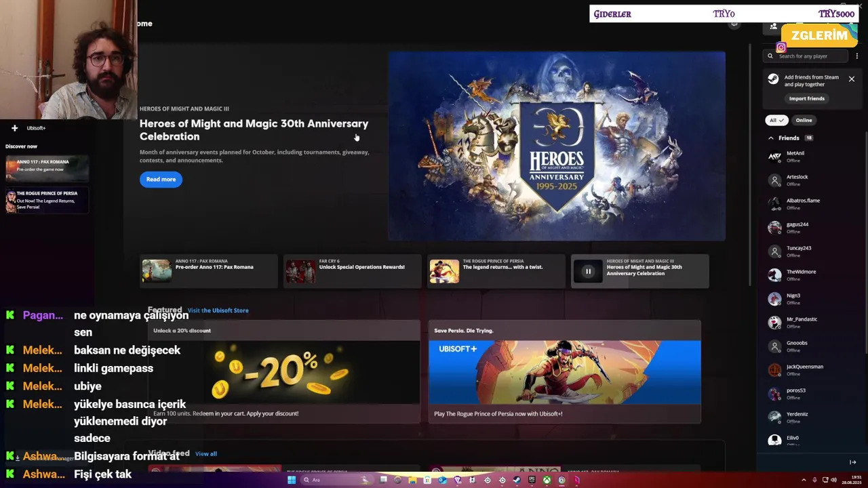Open the View all link
The height and width of the screenshot is (488, 868).
pyautogui.click(x=206, y=454)
